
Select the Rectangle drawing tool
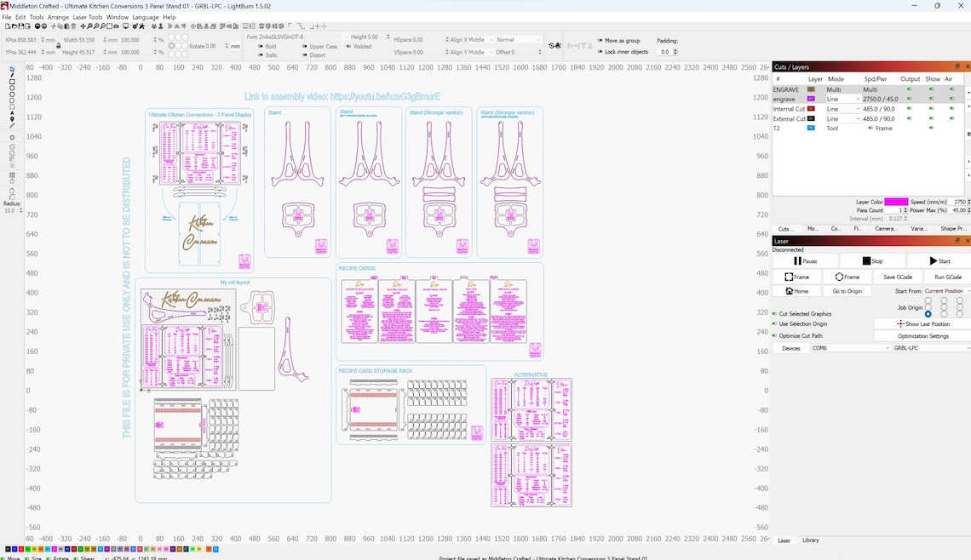click(x=12, y=82)
